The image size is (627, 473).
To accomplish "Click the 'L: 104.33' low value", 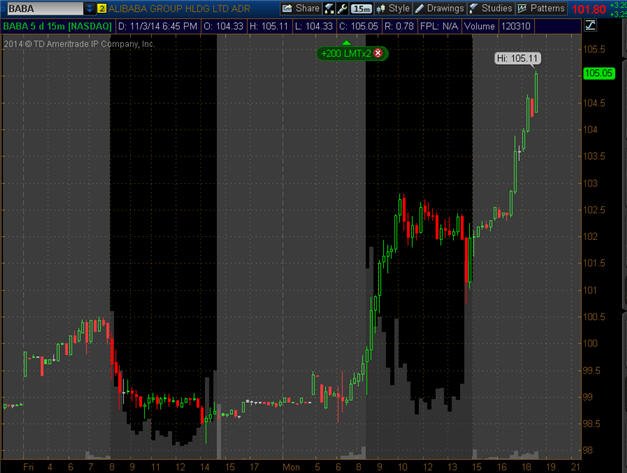I will coord(314,26).
